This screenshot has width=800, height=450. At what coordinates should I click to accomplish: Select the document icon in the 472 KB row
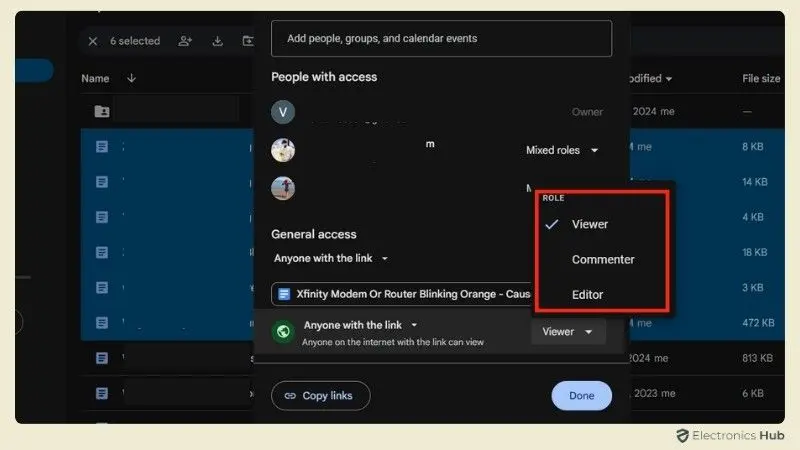pos(102,322)
